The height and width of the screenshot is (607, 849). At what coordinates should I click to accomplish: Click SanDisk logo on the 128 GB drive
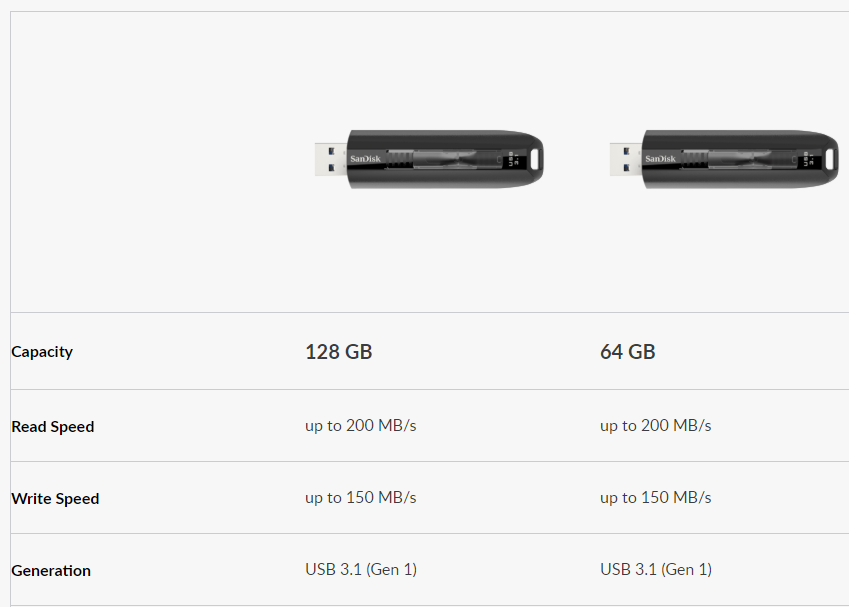pos(365,159)
